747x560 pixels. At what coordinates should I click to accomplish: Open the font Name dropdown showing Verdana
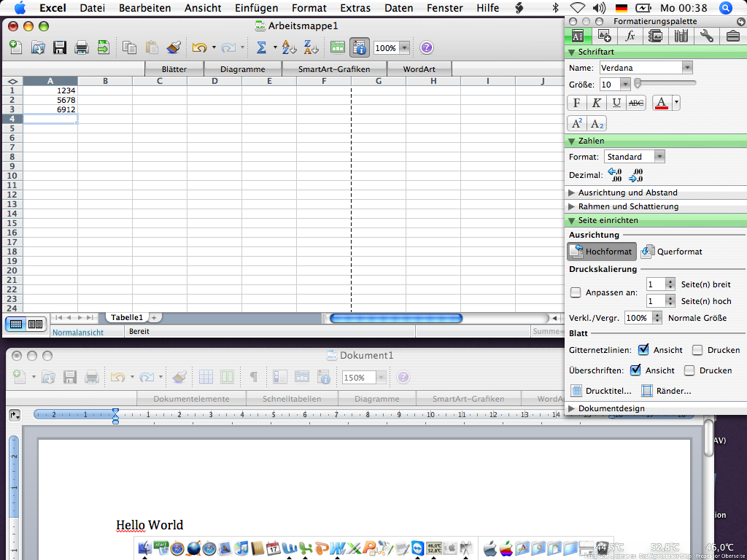click(x=686, y=68)
